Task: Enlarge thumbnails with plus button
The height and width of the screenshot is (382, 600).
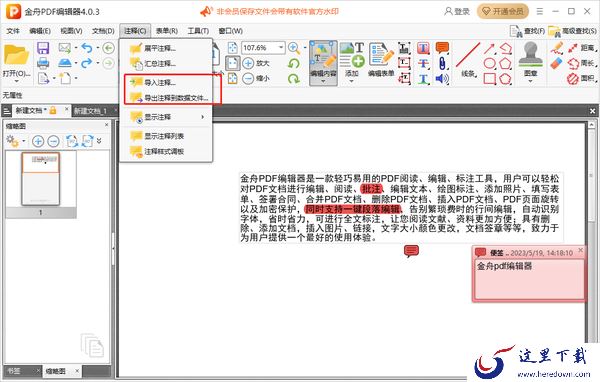Action: (x=38, y=141)
